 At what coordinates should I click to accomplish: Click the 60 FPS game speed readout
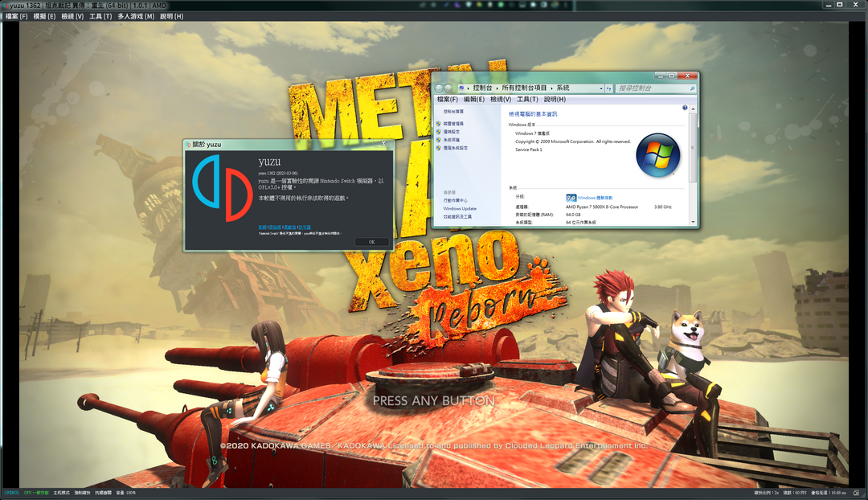point(794,493)
